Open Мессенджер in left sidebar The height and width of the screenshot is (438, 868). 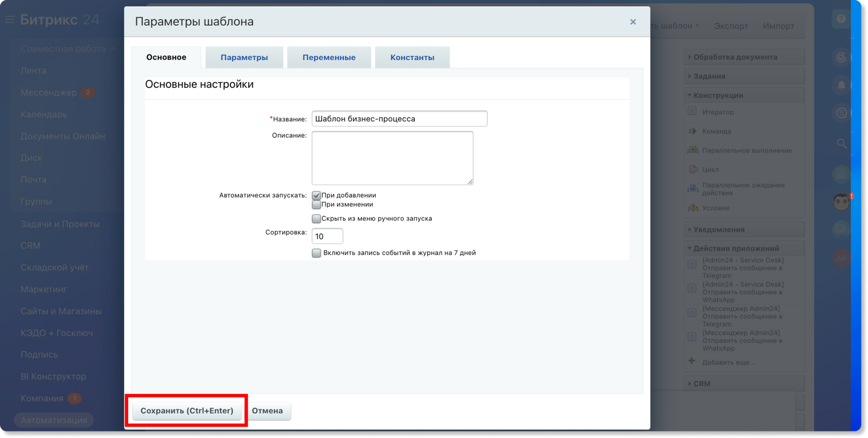(x=49, y=93)
